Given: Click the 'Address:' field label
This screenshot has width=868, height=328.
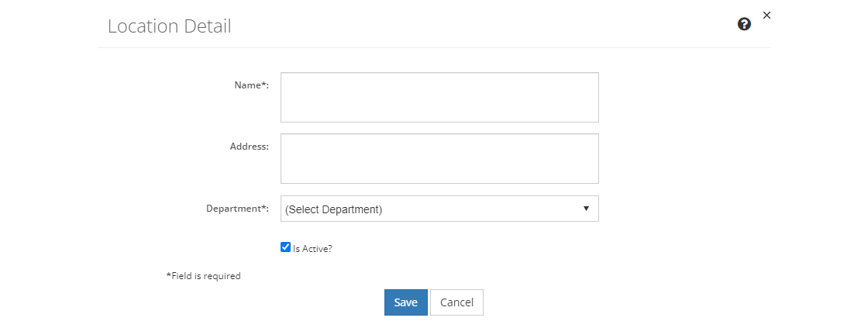Looking at the screenshot, I should [x=249, y=147].
